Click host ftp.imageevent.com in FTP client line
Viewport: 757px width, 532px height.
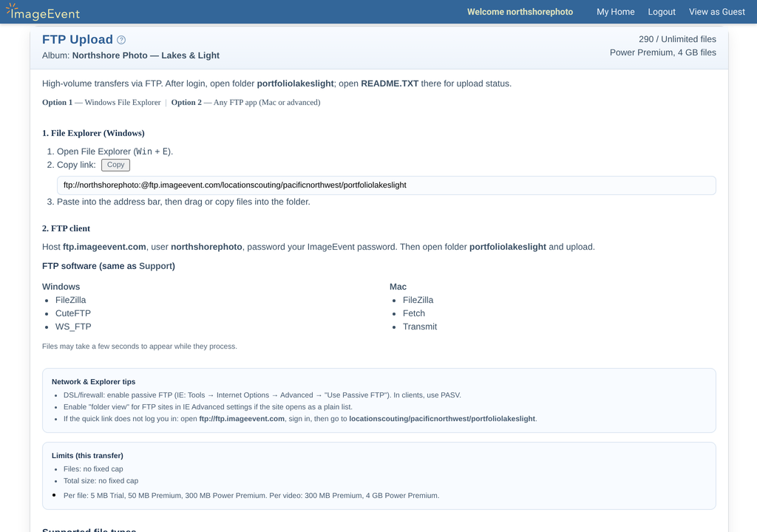click(104, 247)
